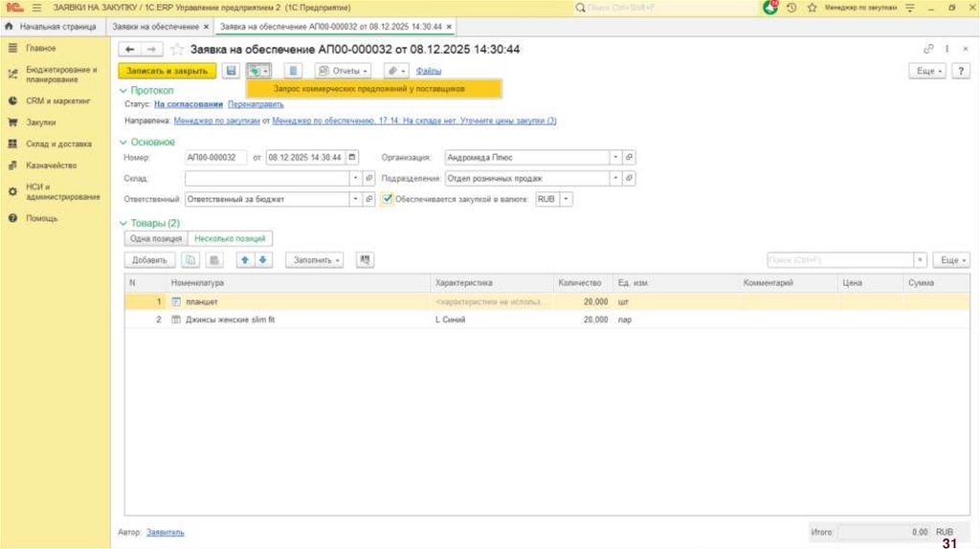The image size is (980, 549).
Task: Open the Отчеты dropdown
Action: (344, 71)
